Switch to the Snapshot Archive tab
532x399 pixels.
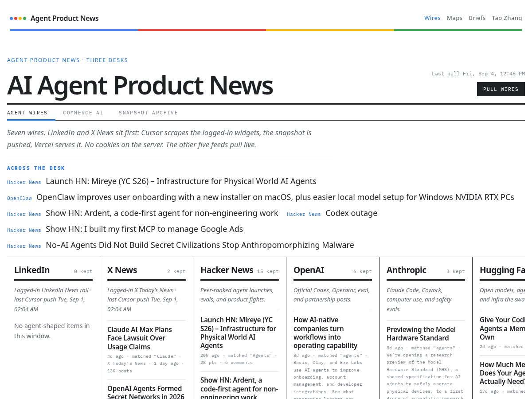pyautogui.click(x=148, y=113)
